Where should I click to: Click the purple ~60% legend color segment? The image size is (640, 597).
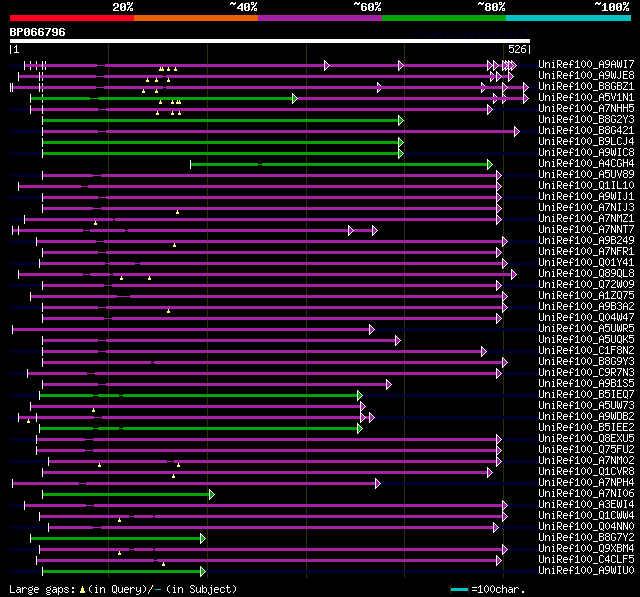coord(320,18)
